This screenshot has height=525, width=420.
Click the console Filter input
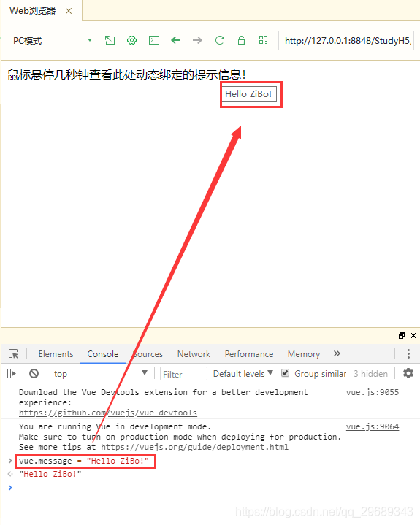tap(183, 374)
